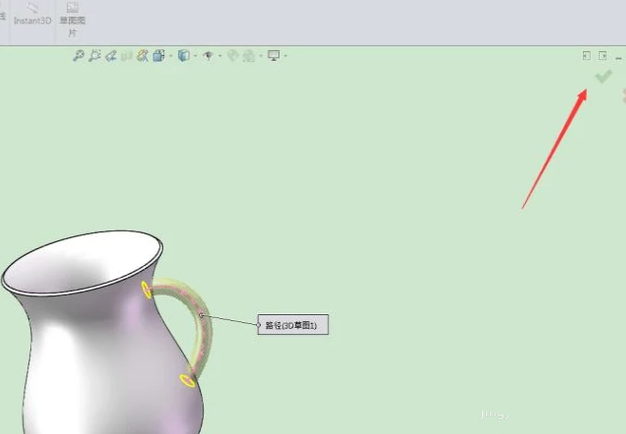Click the Hide/Show Items eye icon

point(208,55)
